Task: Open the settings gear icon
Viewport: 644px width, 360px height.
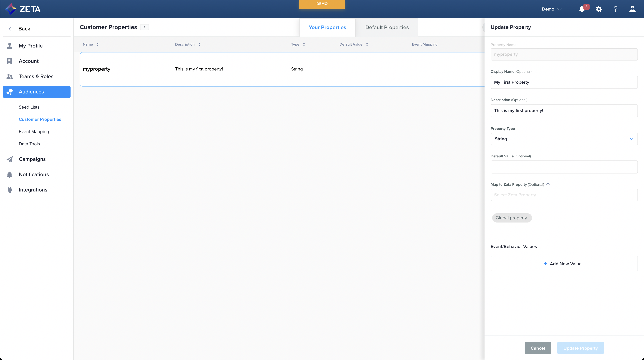Action: [x=599, y=9]
